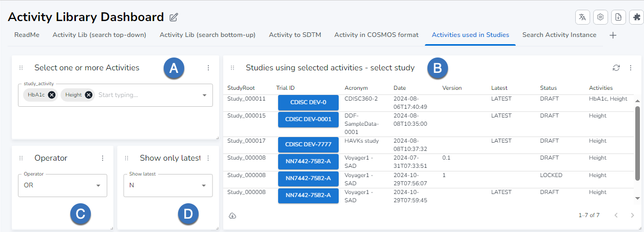644x232 pixels.
Task: Click Activities column header
Action: point(601,88)
